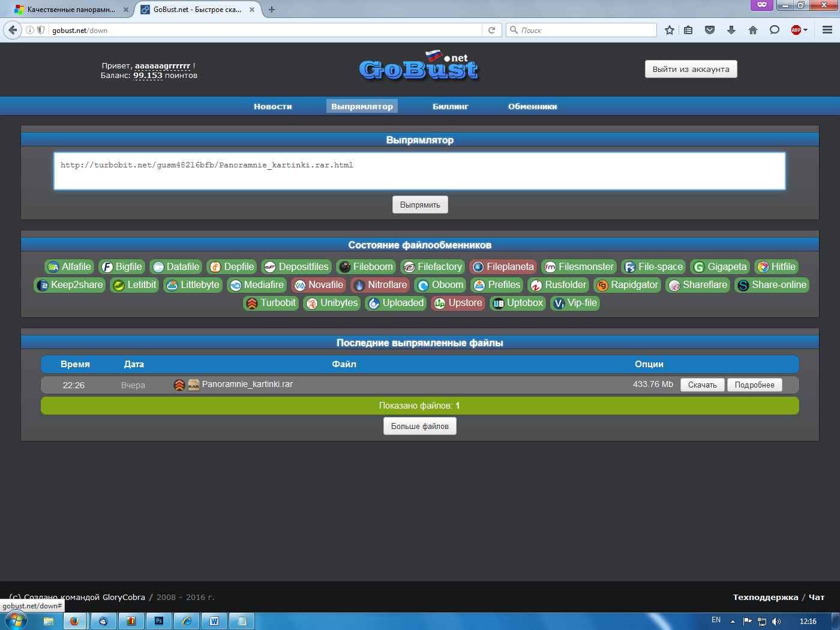Select the Выпрямлятор menu item

click(362, 106)
